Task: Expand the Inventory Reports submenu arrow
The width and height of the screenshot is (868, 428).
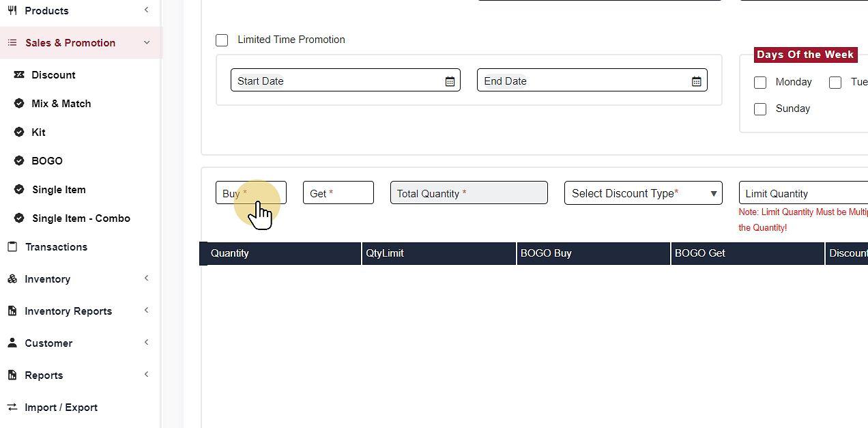Action: tap(147, 311)
